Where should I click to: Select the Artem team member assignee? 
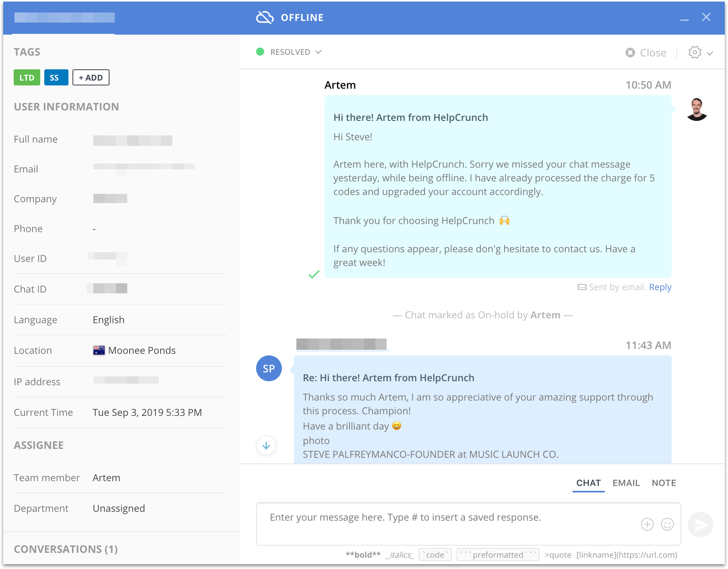point(106,478)
